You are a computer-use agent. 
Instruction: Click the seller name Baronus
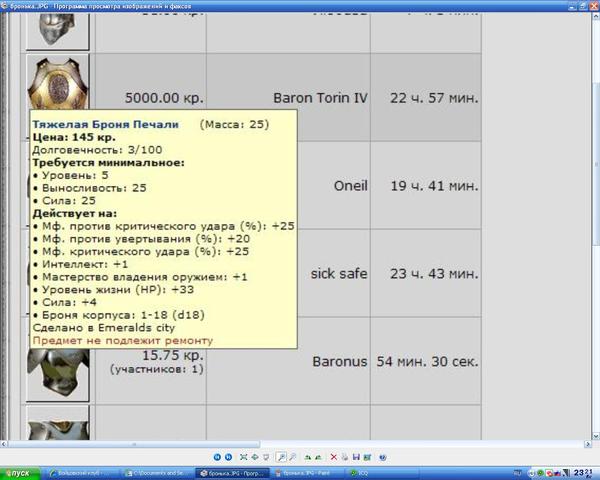(x=340, y=362)
